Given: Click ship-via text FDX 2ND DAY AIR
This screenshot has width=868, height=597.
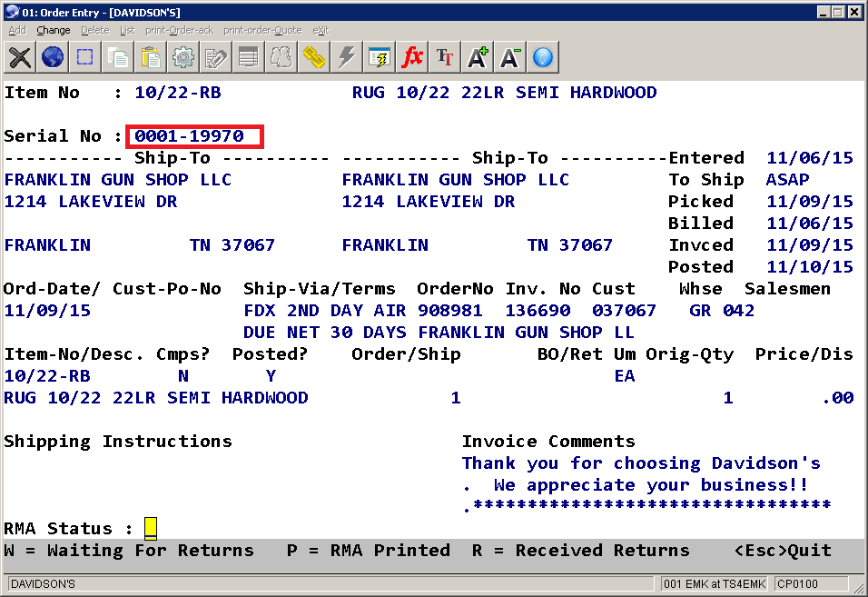Looking at the screenshot, I should tap(325, 311).
